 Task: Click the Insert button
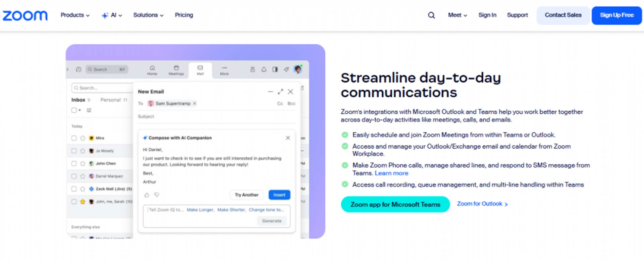[x=279, y=195]
